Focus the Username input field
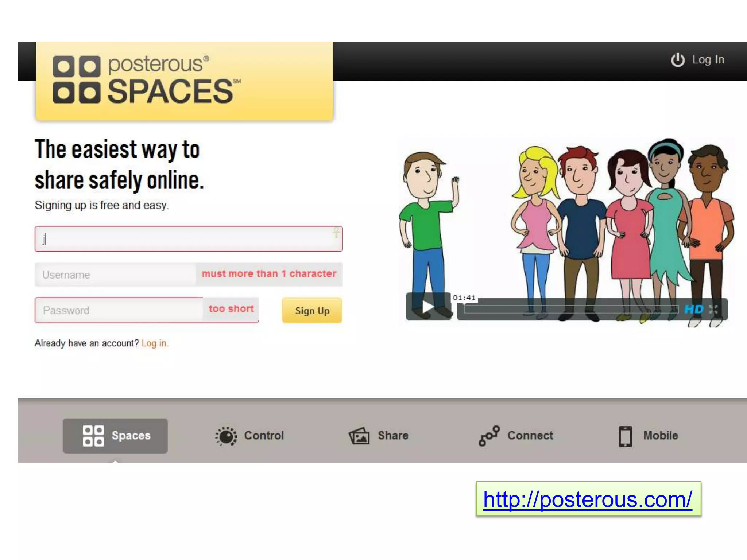This screenshot has height=560, width=747. tap(115, 275)
